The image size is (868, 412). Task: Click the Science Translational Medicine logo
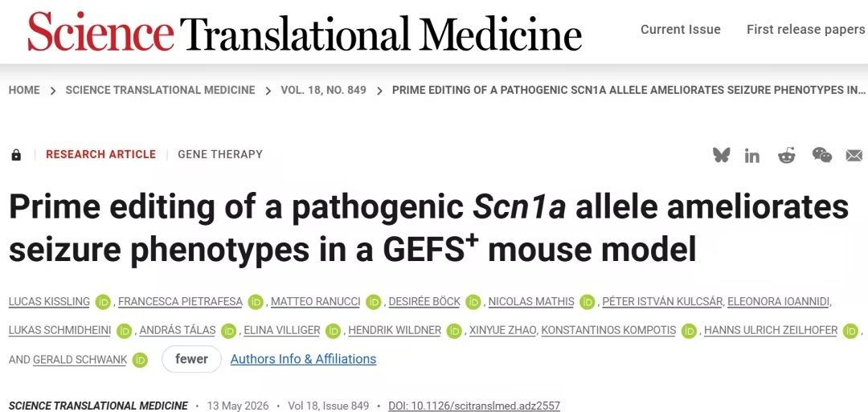click(x=305, y=33)
